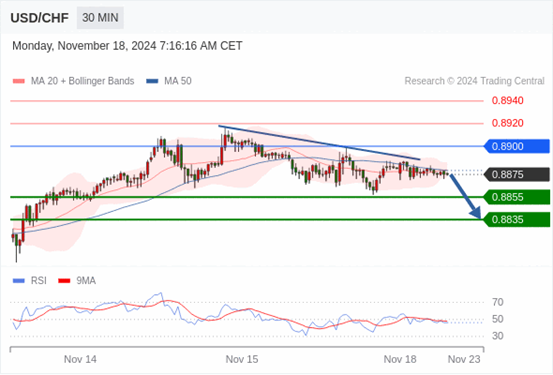Click the Research © 2024 Trading Central text
The image size is (553, 375).
click(x=474, y=81)
